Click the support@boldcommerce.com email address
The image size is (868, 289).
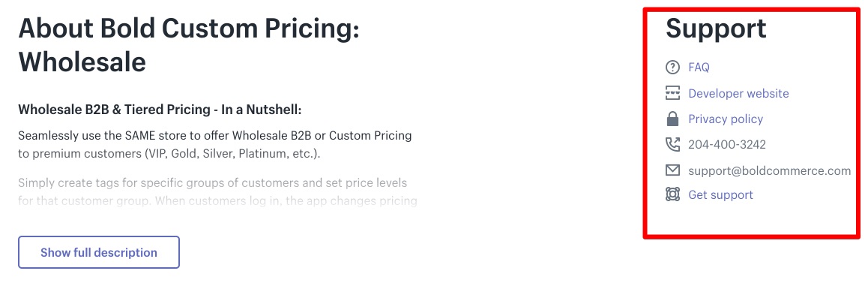point(770,171)
